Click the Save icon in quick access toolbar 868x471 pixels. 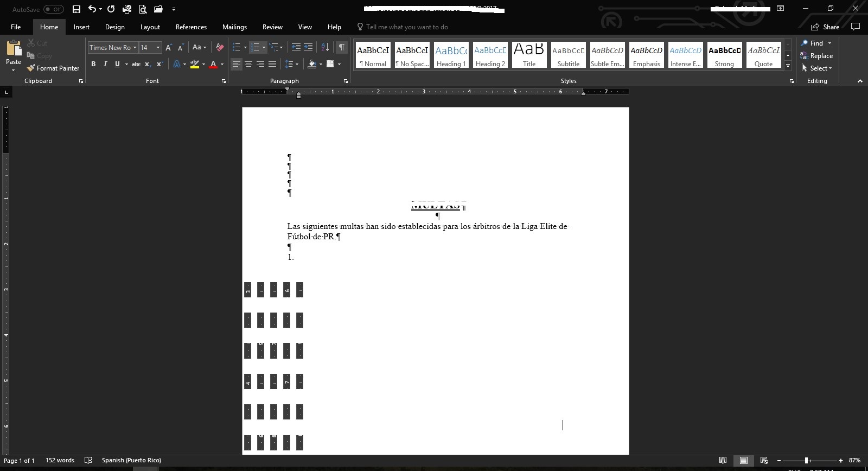(76, 9)
